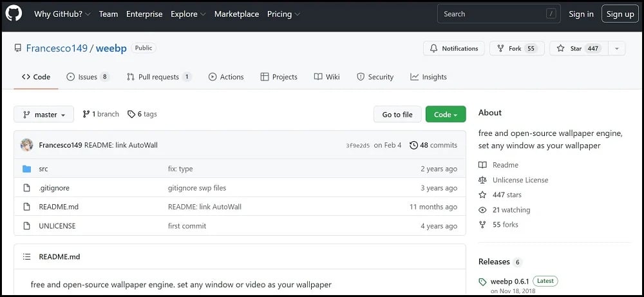The width and height of the screenshot is (644, 297).
Task: Open the master branch selector dropdown
Action: 44,114
